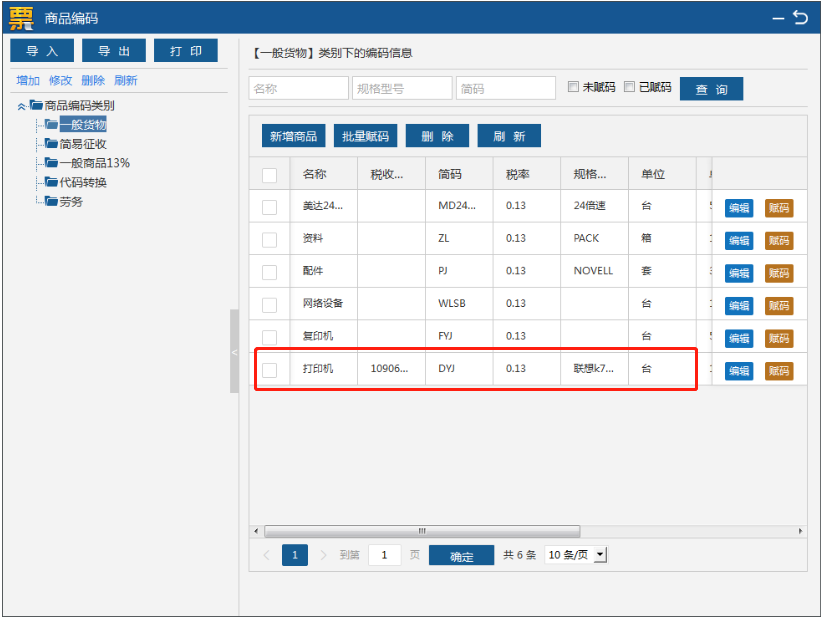Click the folder icon beside 一般商品13%
Viewport: 821px width, 620px height.
coord(51,163)
